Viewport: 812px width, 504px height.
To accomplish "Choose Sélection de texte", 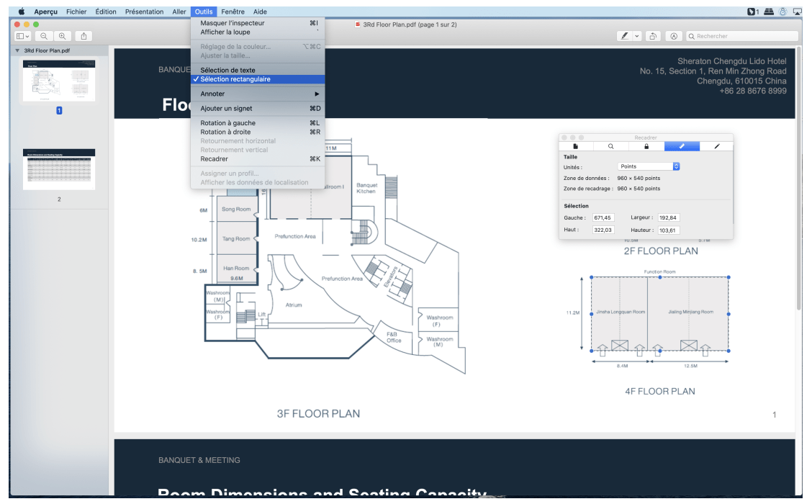I will (x=258, y=70).
